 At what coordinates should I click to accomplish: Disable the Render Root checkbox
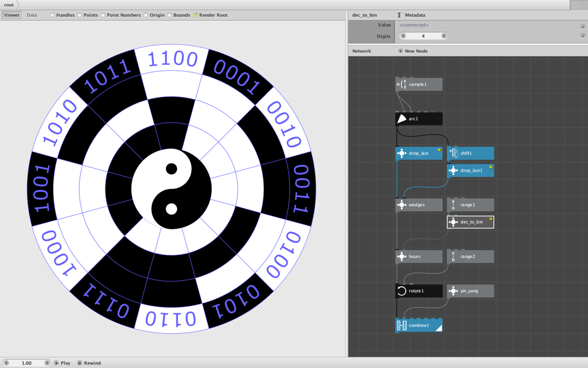[x=195, y=15]
